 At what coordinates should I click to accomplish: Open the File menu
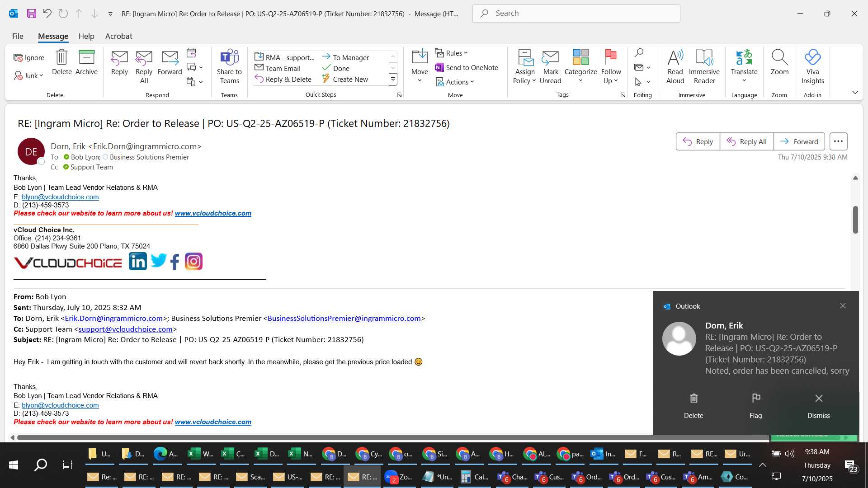pos(18,36)
